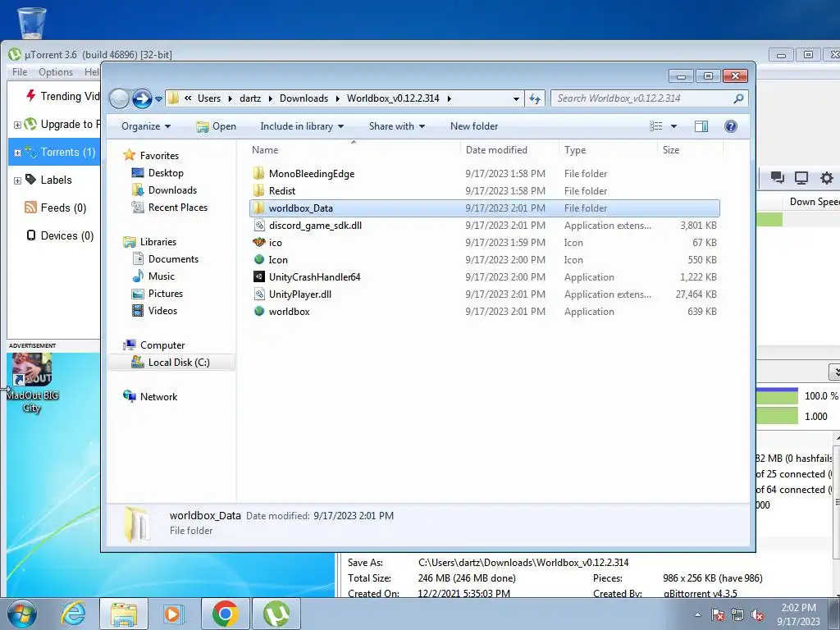
Task: Click the volume muted tray icon
Action: click(757, 615)
